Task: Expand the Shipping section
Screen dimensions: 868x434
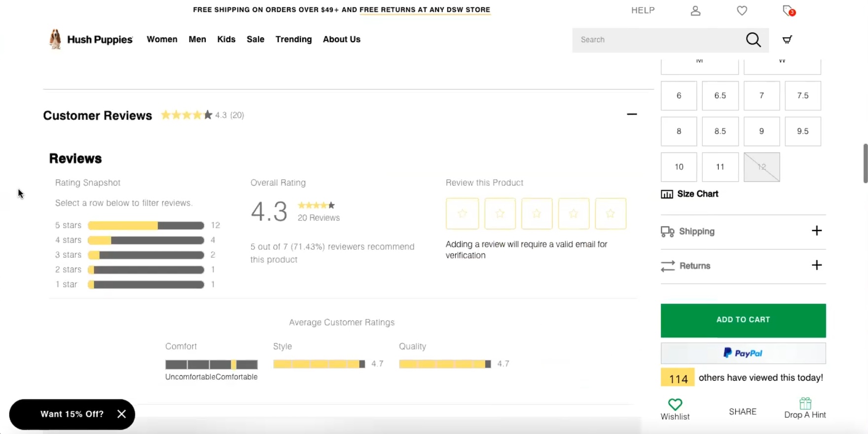Action: 816,231
